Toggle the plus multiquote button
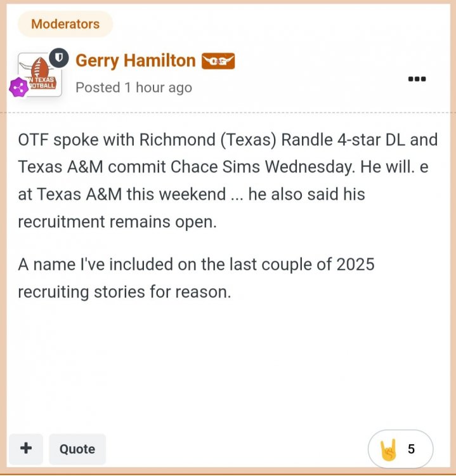This screenshot has height=476, width=456. (x=26, y=449)
